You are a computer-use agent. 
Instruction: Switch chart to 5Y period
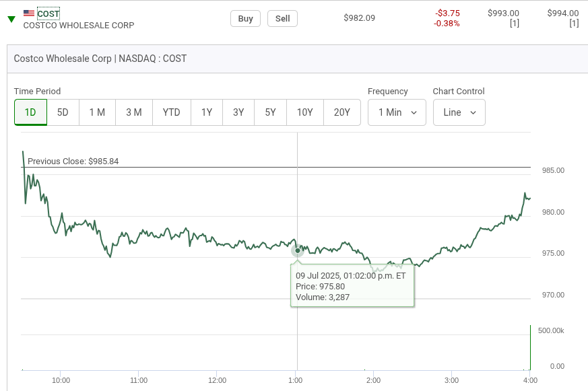[x=270, y=112]
